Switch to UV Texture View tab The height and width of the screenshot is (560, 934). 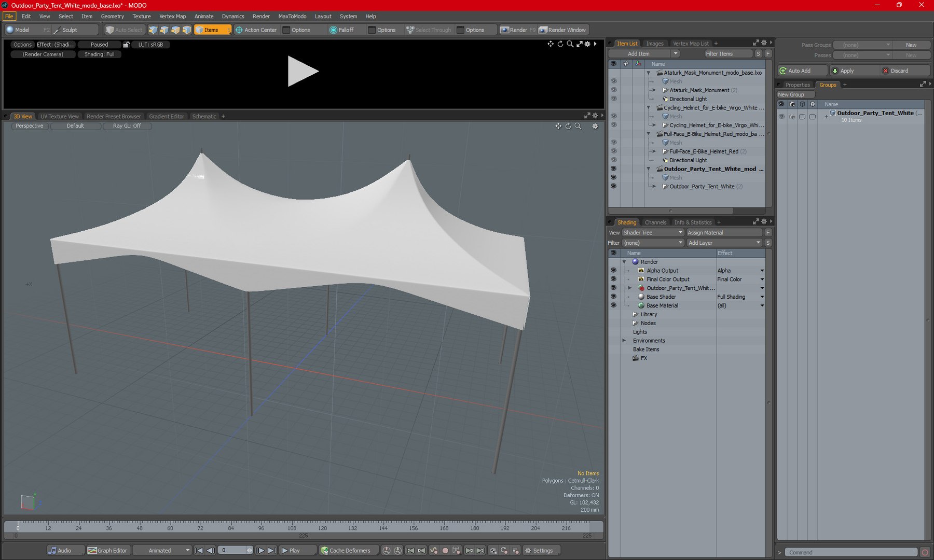tap(60, 117)
